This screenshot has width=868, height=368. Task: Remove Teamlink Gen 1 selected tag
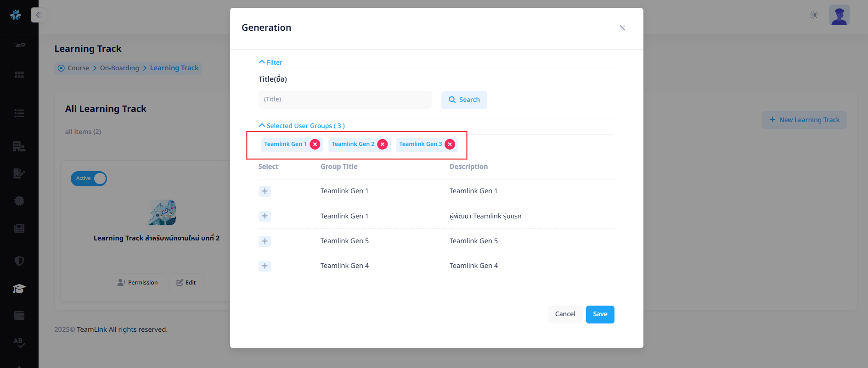tap(315, 144)
